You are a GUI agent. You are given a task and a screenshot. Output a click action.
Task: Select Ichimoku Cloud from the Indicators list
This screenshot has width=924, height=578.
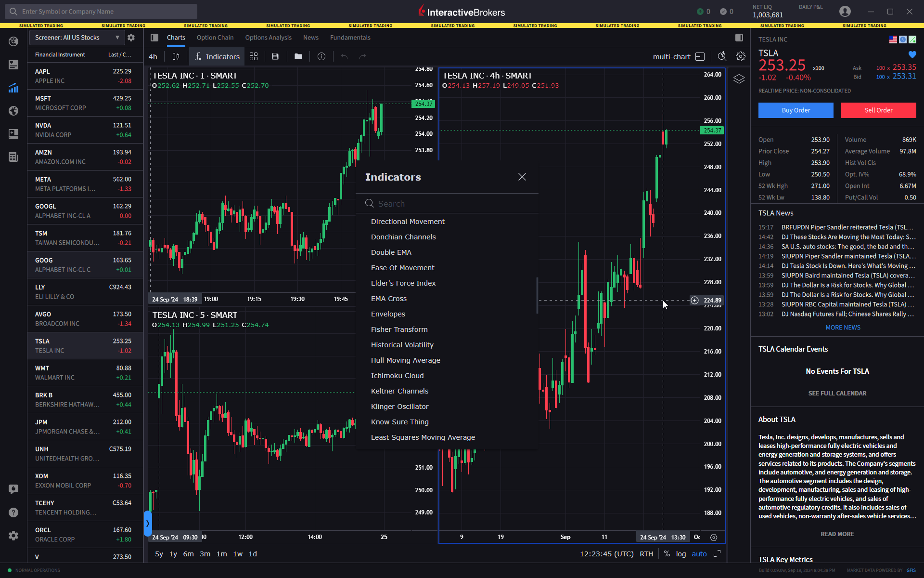397,375
